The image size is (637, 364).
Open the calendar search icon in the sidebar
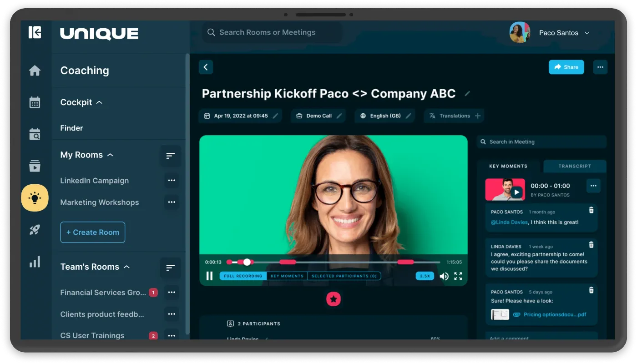[x=35, y=134]
